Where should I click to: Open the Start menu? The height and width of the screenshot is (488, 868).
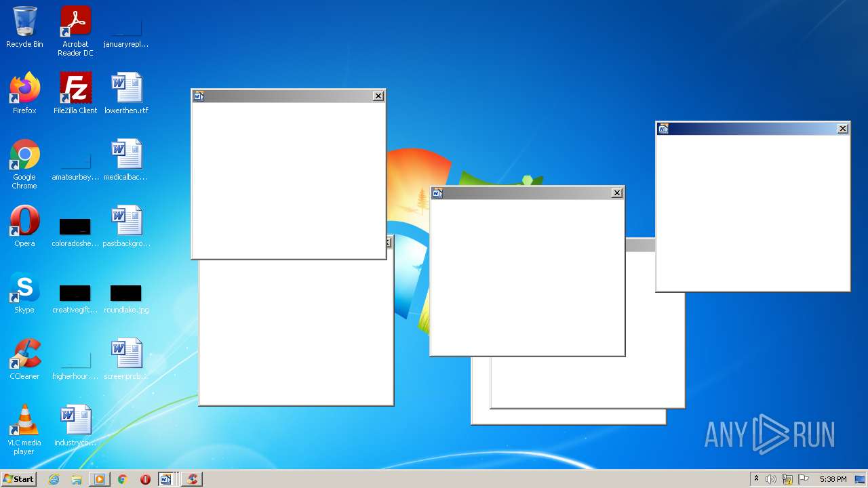tap(19, 479)
